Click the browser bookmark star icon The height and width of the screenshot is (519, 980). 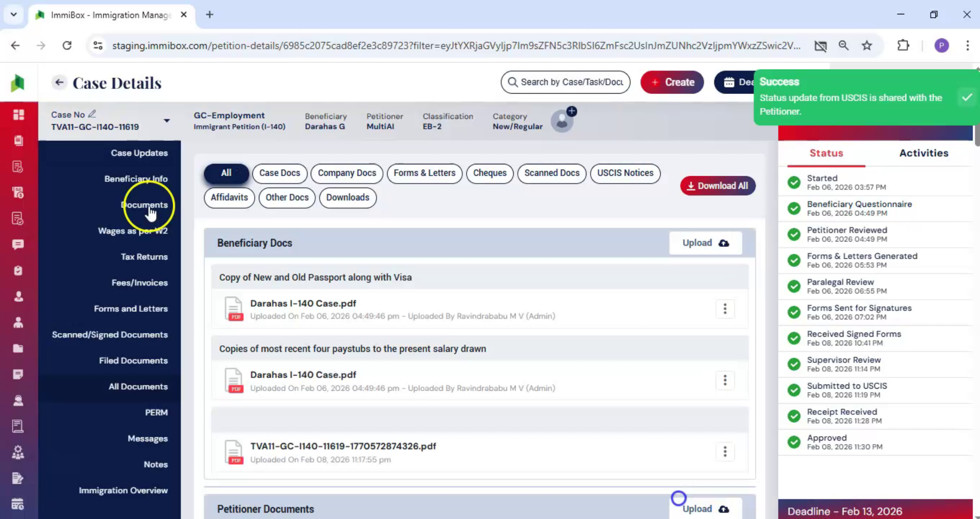point(867,45)
